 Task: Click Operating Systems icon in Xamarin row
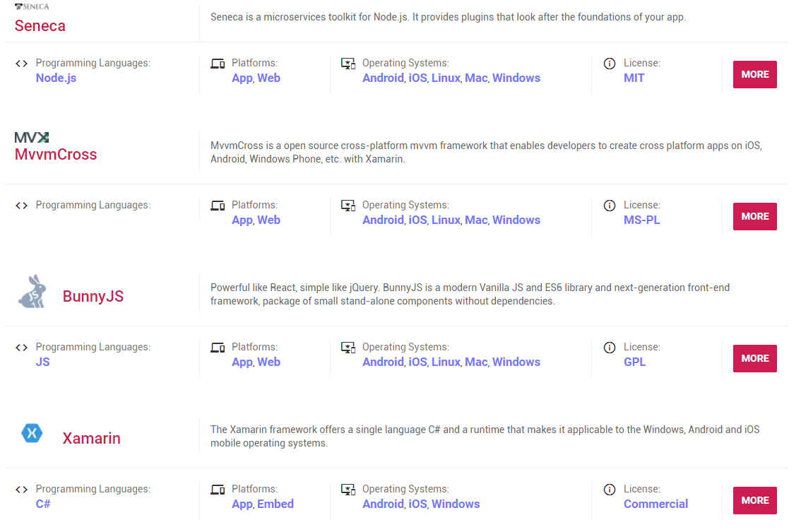coord(348,490)
